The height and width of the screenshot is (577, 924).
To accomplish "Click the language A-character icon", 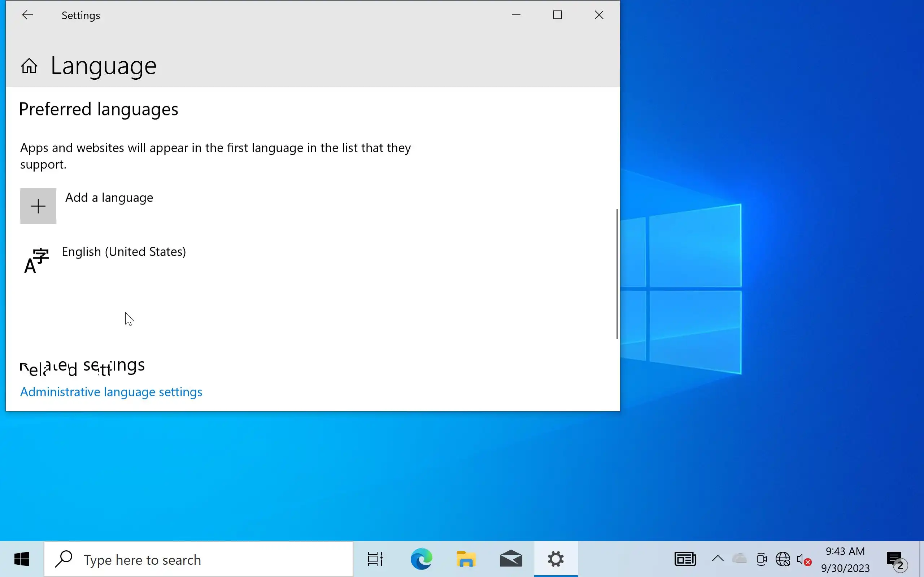I will [x=36, y=261].
